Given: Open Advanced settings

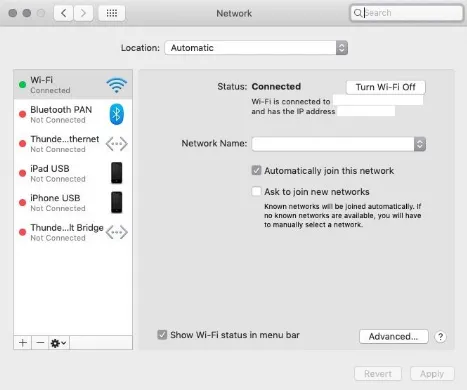Looking at the screenshot, I should (x=393, y=337).
